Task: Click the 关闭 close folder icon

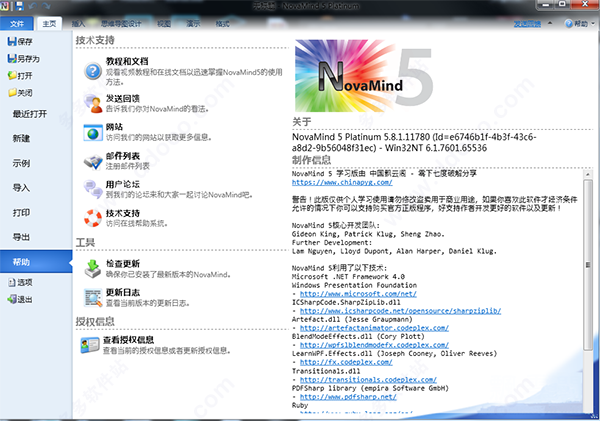Action: [x=12, y=93]
